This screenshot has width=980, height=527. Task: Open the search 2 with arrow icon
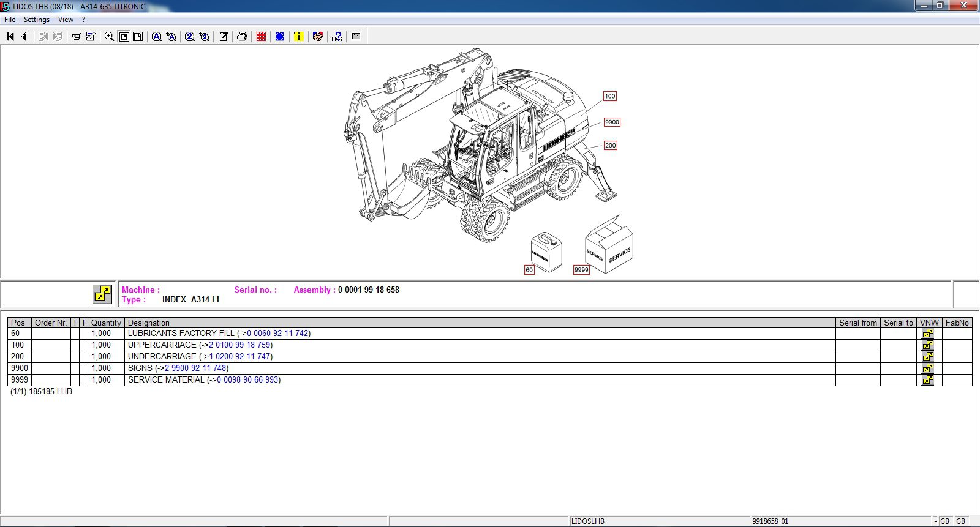click(205, 37)
